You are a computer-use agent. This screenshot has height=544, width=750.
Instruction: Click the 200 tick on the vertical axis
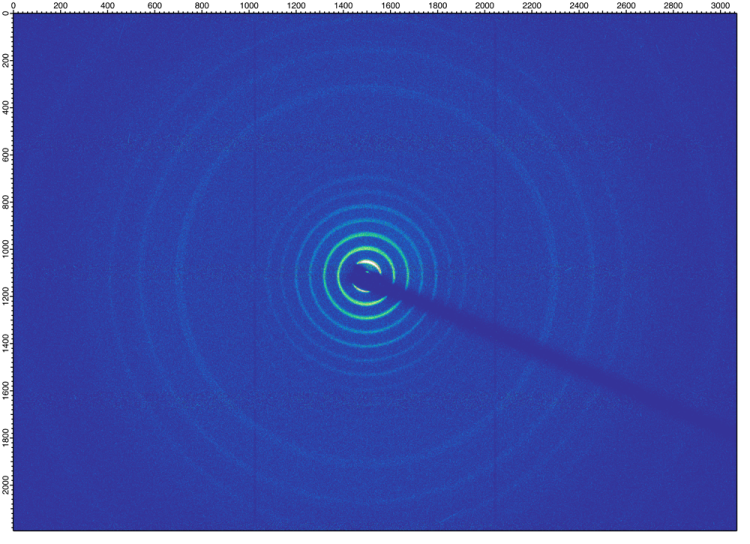(x=6, y=62)
